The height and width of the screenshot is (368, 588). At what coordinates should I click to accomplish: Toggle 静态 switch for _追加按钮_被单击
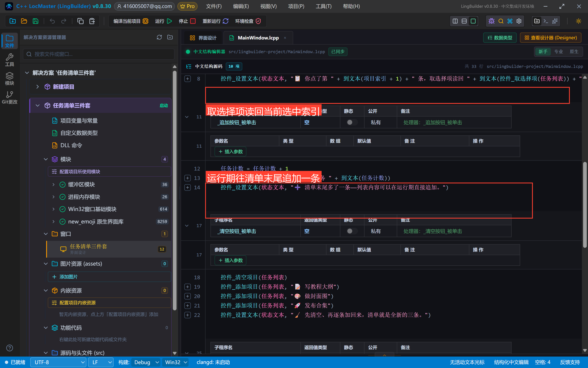tap(352, 122)
